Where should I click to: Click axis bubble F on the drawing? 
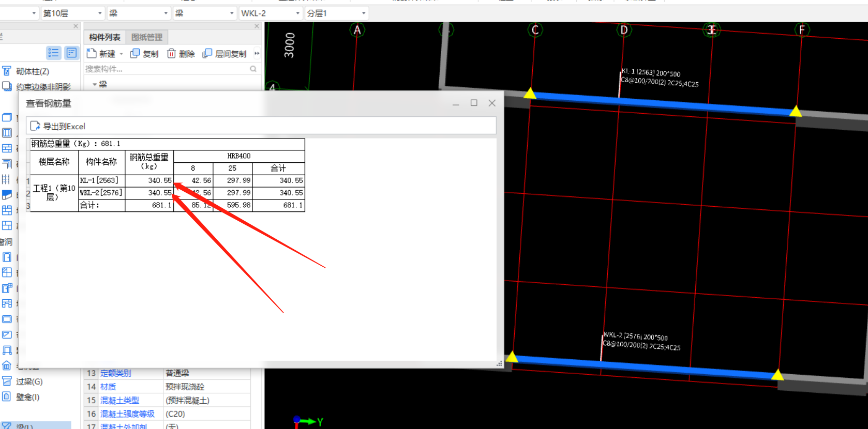(802, 30)
